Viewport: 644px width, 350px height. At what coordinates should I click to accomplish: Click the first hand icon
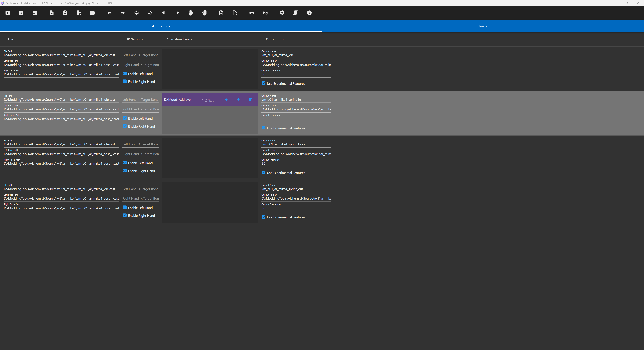(190, 13)
